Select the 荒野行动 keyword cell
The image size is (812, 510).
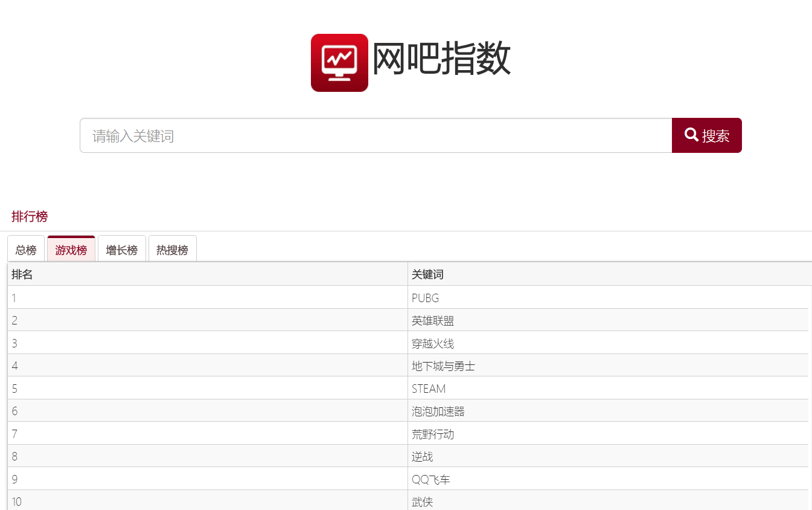[x=608, y=433]
